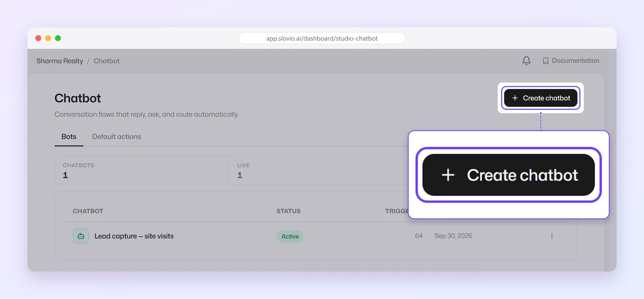This screenshot has width=644, height=299.
Task: Go to Sharma Realty in the breadcrumb
Action: point(60,61)
